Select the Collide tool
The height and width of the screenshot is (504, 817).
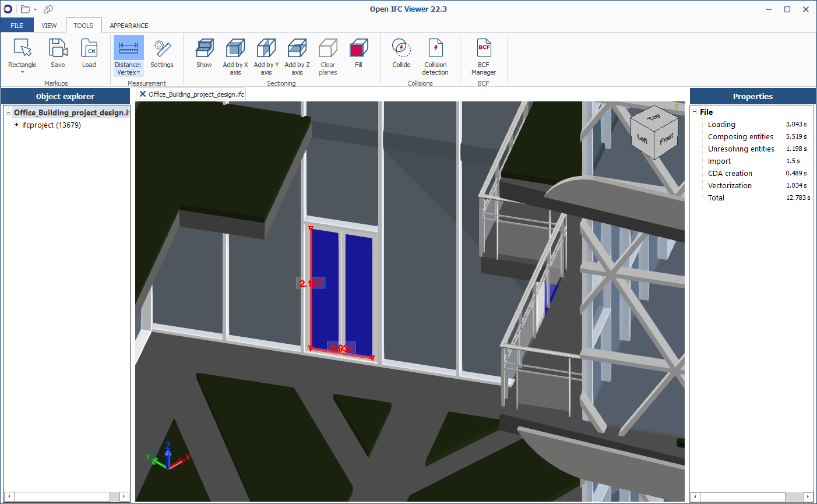(x=401, y=55)
